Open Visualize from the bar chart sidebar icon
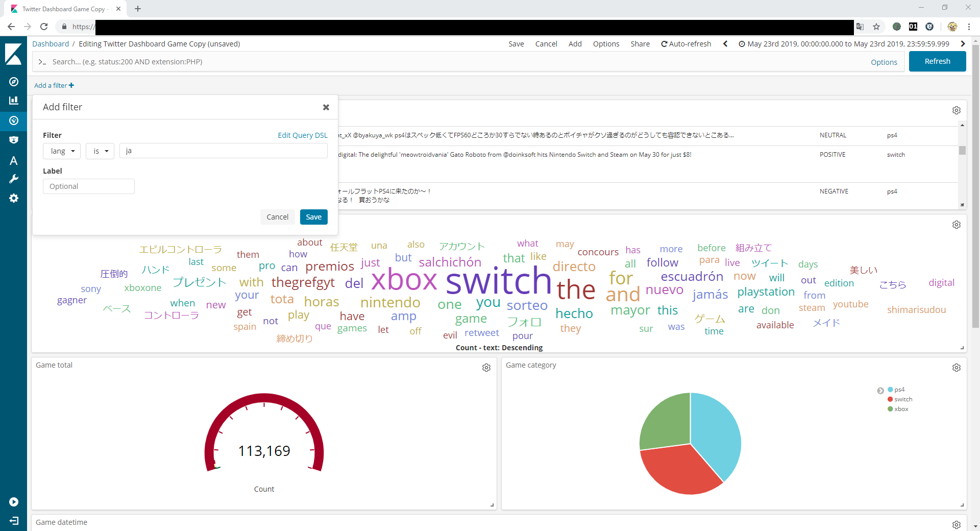This screenshot has height=531, width=980. point(14,101)
